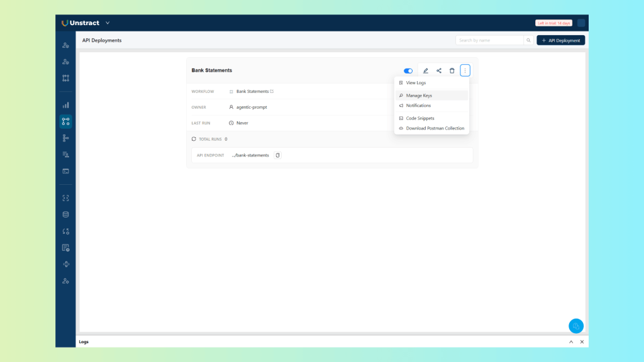Screen dimensions: 644x362
Task: Open the Unstract logo dropdown arrow
Action: [108, 23]
